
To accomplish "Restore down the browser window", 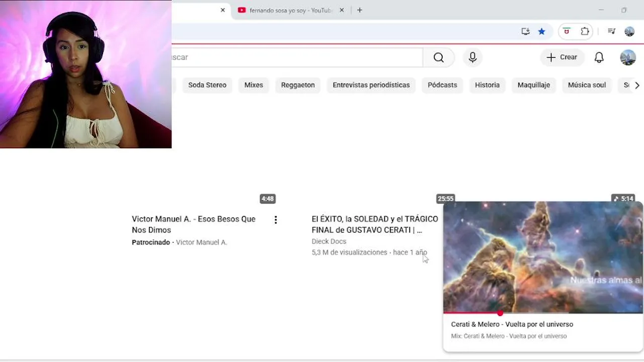I will [x=624, y=10].
